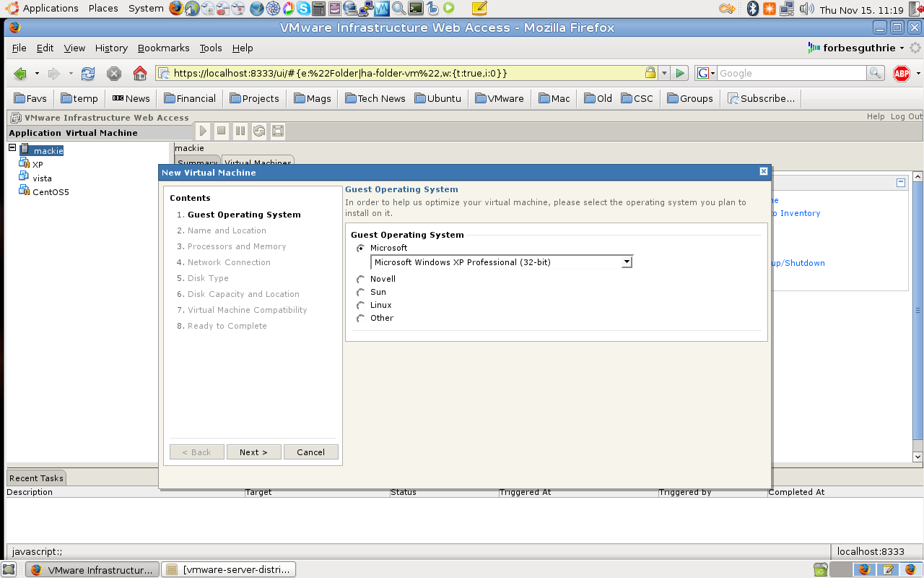Click the green Go arrow beside URL bar
Image resolution: width=924 pixels, height=578 pixels.
pyautogui.click(x=679, y=73)
